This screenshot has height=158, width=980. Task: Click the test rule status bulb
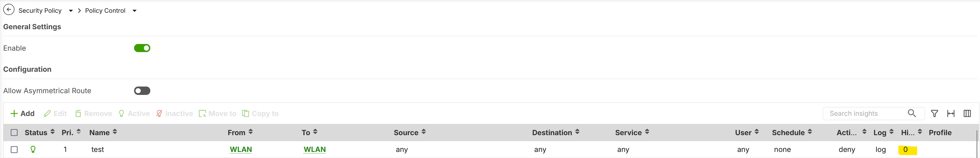pos(33,150)
